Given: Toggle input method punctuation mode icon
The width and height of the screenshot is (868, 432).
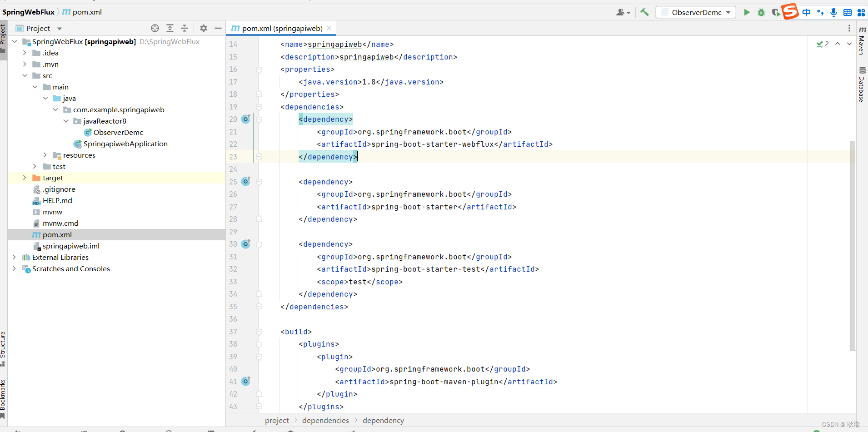Looking at the screenshot, I should (x=820, y=12).
